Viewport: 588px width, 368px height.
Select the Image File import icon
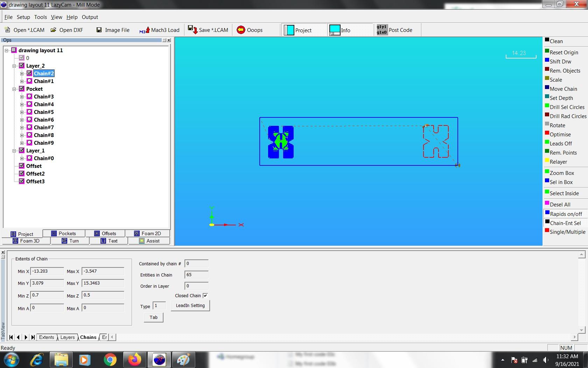tap(113, 30)
